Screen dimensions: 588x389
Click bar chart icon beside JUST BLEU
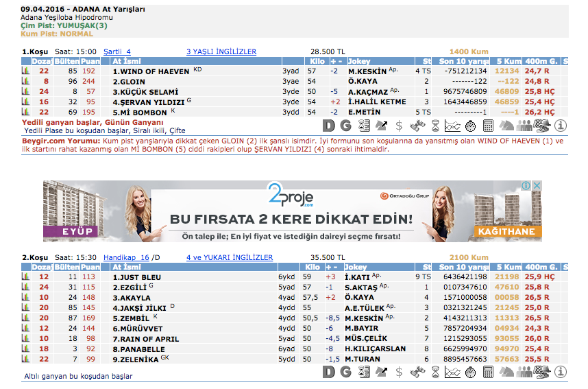coord(25,276)
